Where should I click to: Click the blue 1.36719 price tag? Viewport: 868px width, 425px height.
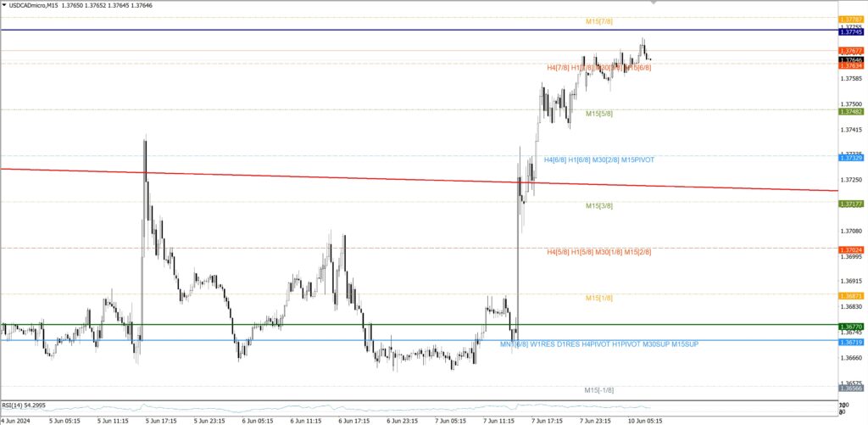click(x=850, y=341)
